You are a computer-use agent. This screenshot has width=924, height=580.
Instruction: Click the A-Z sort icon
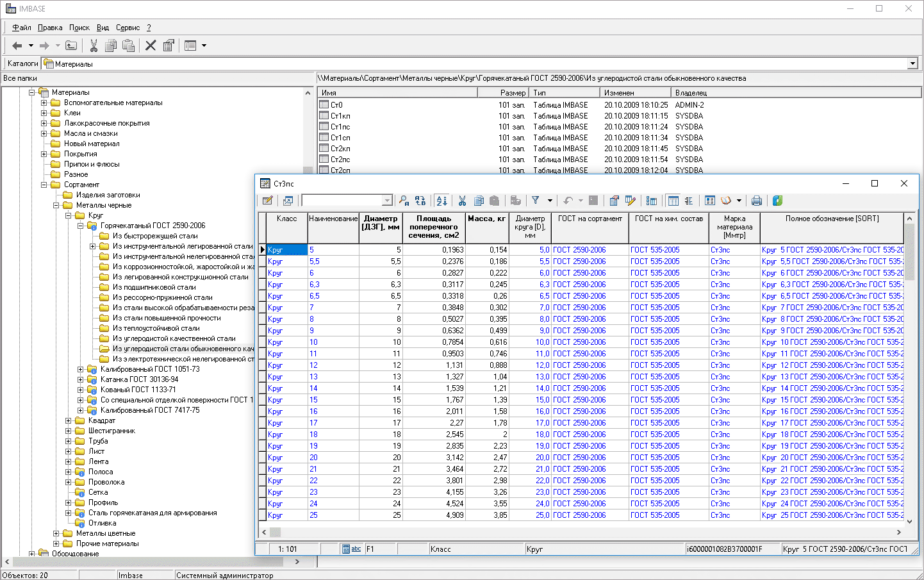(x=441, y=201)
